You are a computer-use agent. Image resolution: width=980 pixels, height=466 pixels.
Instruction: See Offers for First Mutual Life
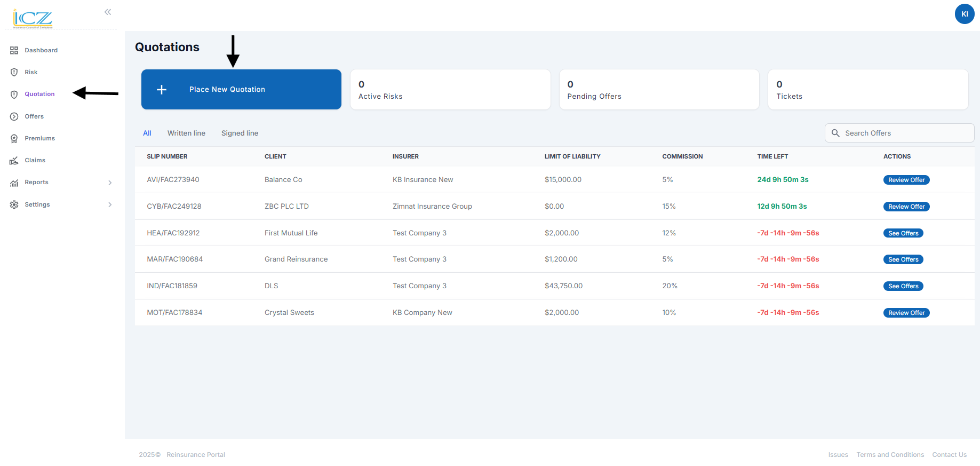[903, 233]
